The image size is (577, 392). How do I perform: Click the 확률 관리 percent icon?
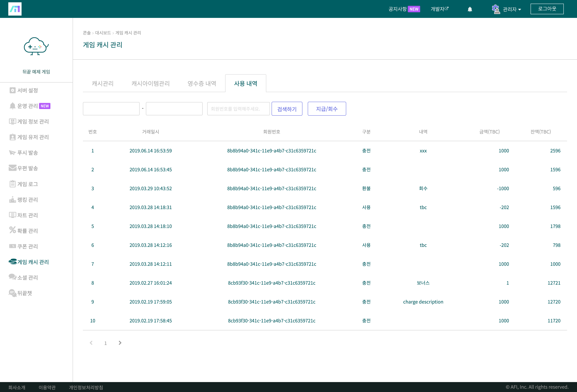12,230
